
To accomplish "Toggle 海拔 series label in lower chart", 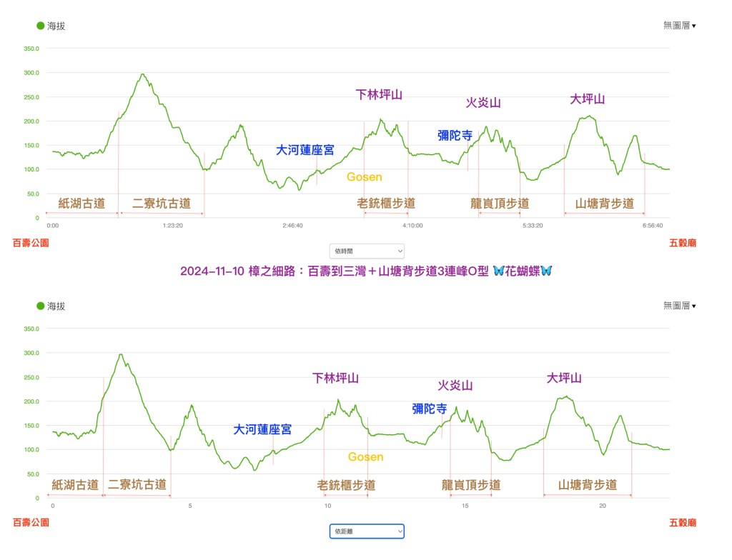I will [x=56, y=306].
